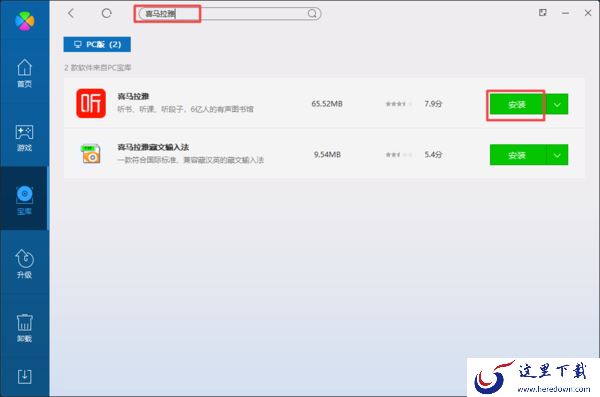
Task: Close the software manager window
Action: point(588,13)
